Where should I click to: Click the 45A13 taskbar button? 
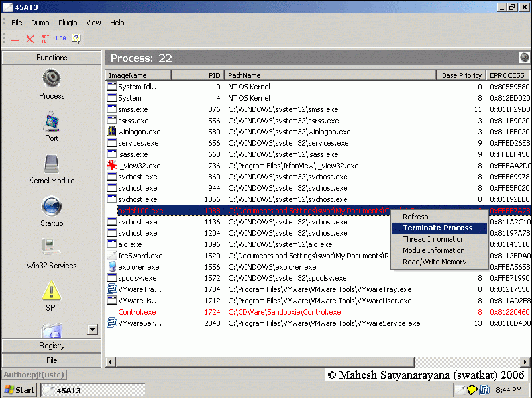pos(93,390)
